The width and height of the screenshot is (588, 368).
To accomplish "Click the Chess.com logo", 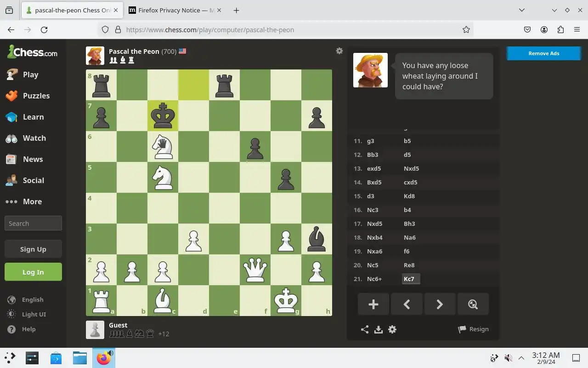I will tap(32, 52).
